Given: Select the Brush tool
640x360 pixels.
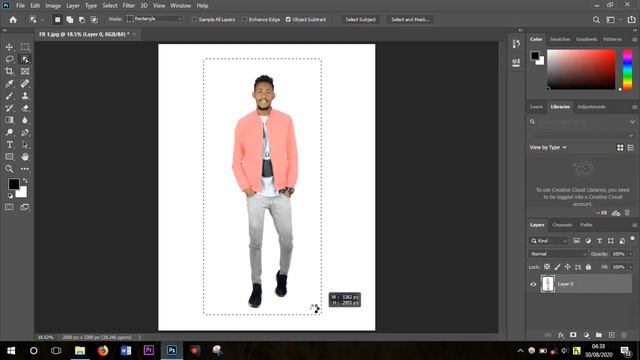Looking at the screenshot, I should coord(9,96).
